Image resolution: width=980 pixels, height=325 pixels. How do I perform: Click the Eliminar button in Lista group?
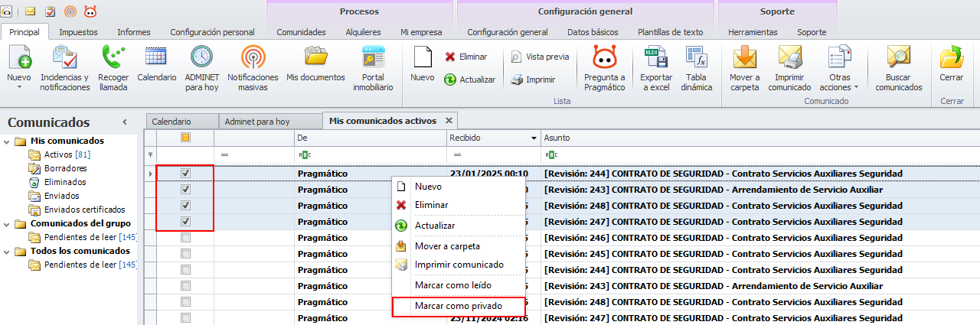tap(465, 57)
